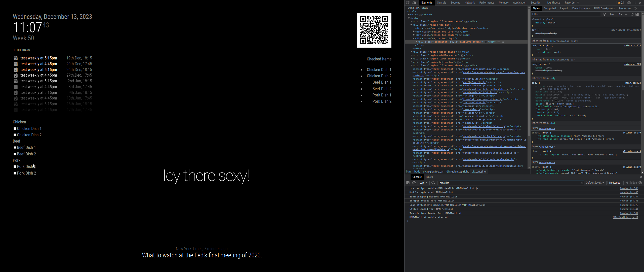Click the color-text swatch in body rule
The width and height of the screenshot is (644, 272).
coord(547,104)
